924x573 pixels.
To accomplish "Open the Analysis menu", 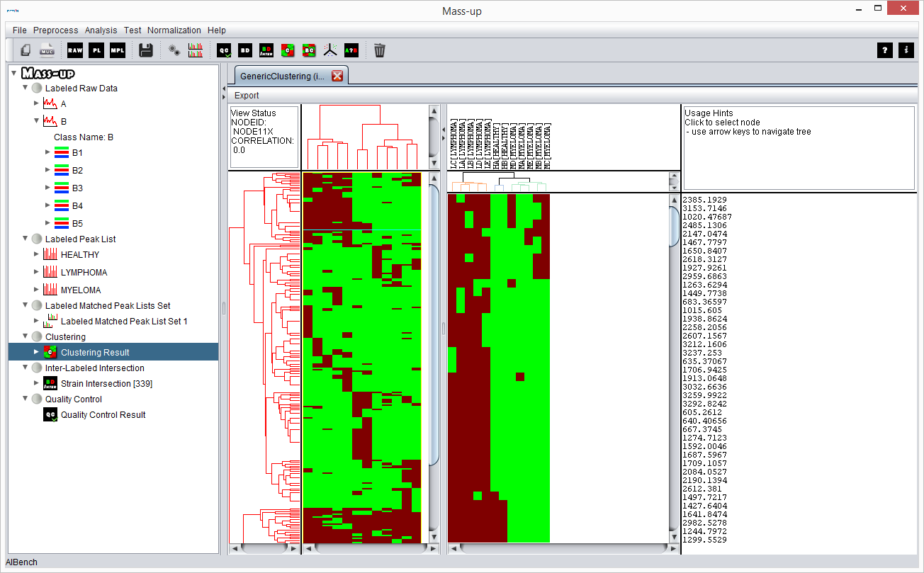I will [101, 30].
